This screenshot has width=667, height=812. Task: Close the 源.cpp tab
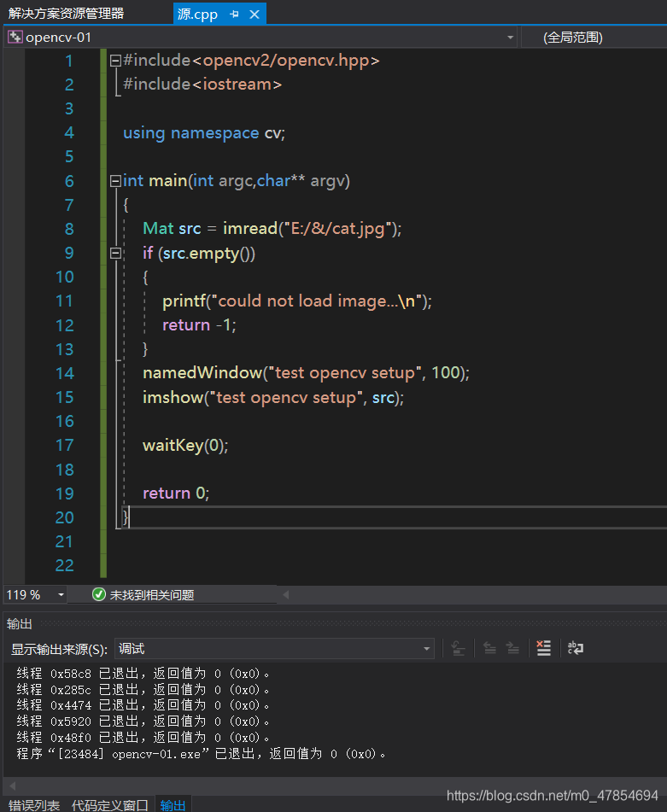point(255,14)
